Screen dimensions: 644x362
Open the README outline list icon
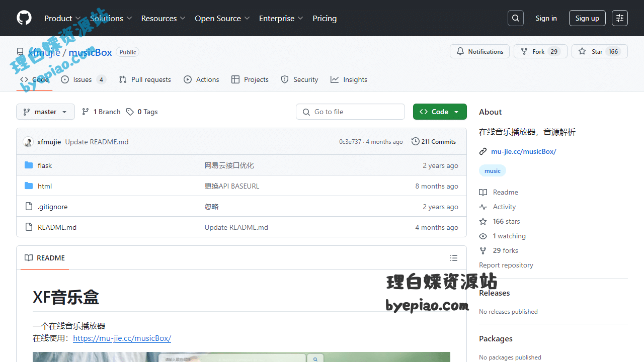point(454,258)
